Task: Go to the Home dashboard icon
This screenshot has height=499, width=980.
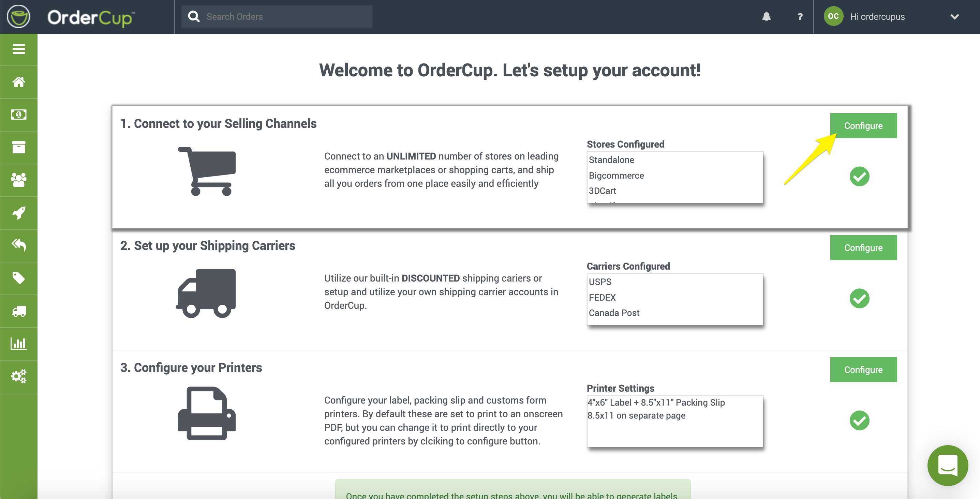Action: coord(19,82)
